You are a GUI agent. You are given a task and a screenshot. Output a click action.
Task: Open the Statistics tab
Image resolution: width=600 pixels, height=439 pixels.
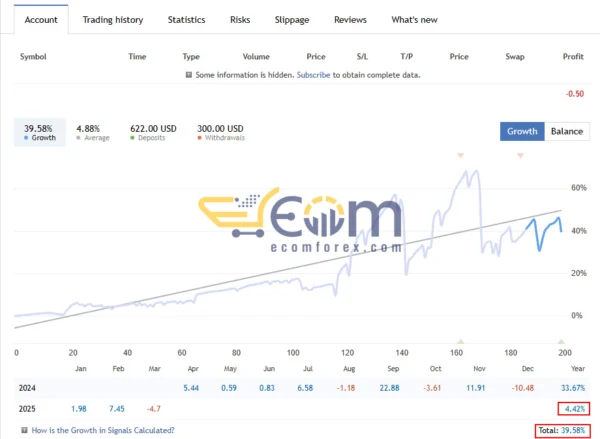click(x=186, y=20)
